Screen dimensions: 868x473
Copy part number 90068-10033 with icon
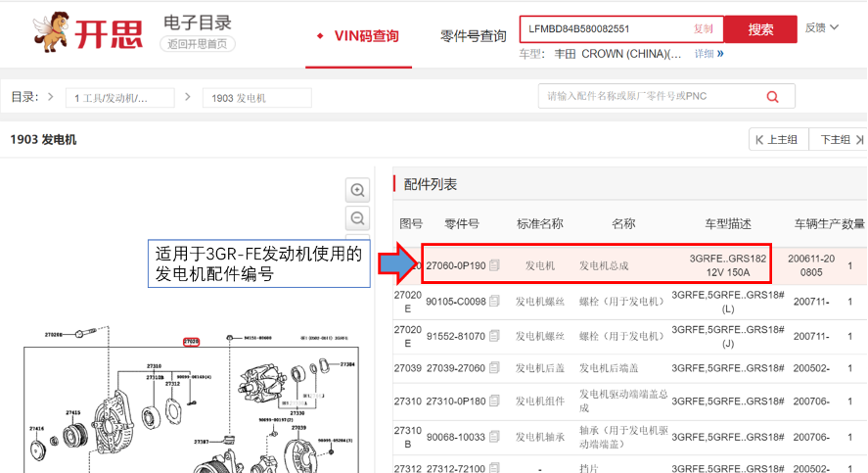pos(494,437)
